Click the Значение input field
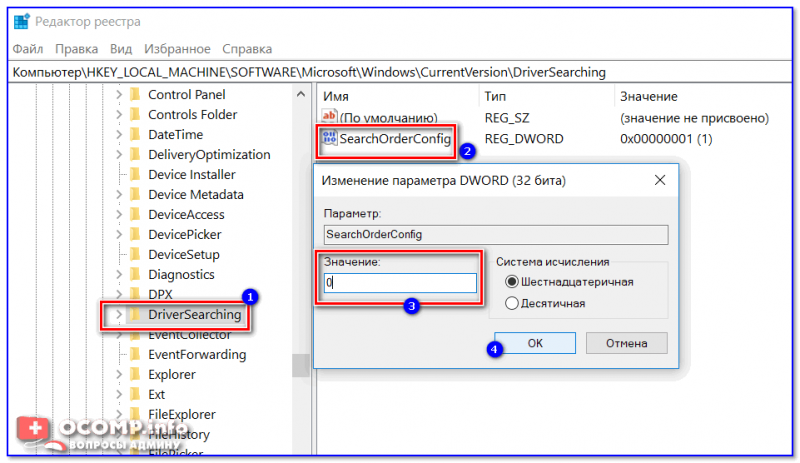800x463 pixels. click(x=400, y=283)
